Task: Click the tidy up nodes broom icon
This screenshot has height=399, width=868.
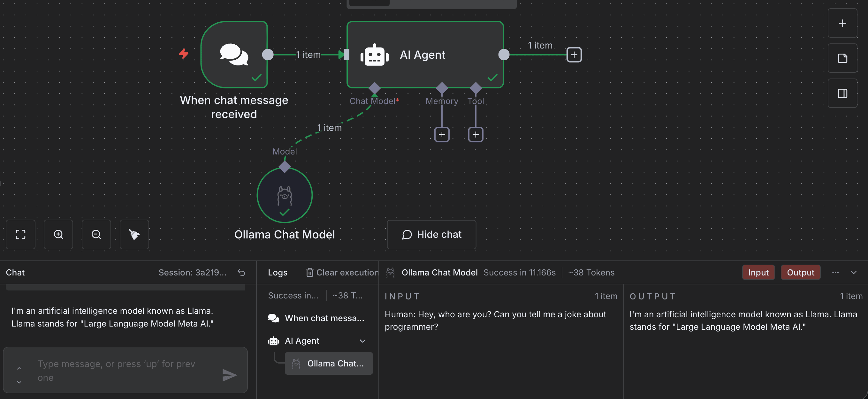Action: pos(134,234)
